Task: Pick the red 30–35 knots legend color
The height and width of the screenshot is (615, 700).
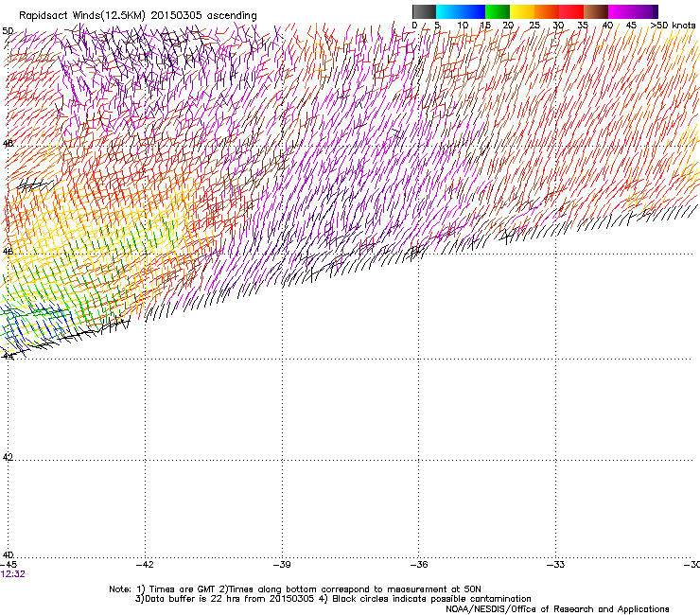Action: click(571, 11)
